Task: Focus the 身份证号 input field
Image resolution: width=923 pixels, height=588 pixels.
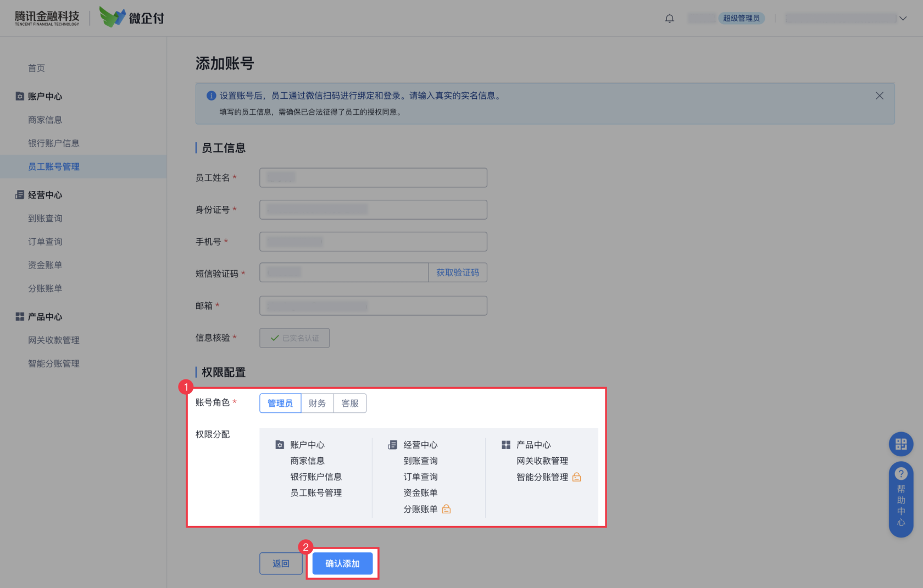Action: [373, 210]
